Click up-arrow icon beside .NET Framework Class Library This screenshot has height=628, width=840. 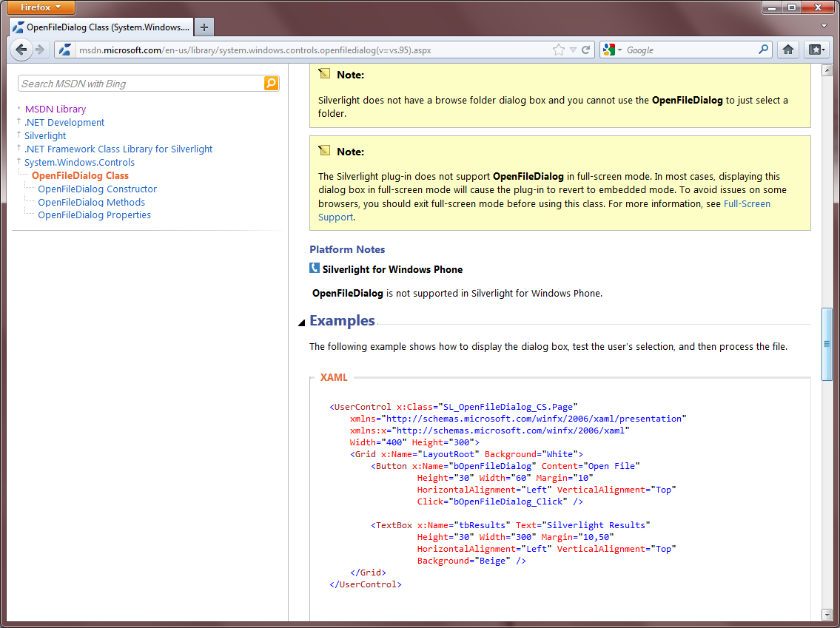pyautogui.click(x=19, y=148)
